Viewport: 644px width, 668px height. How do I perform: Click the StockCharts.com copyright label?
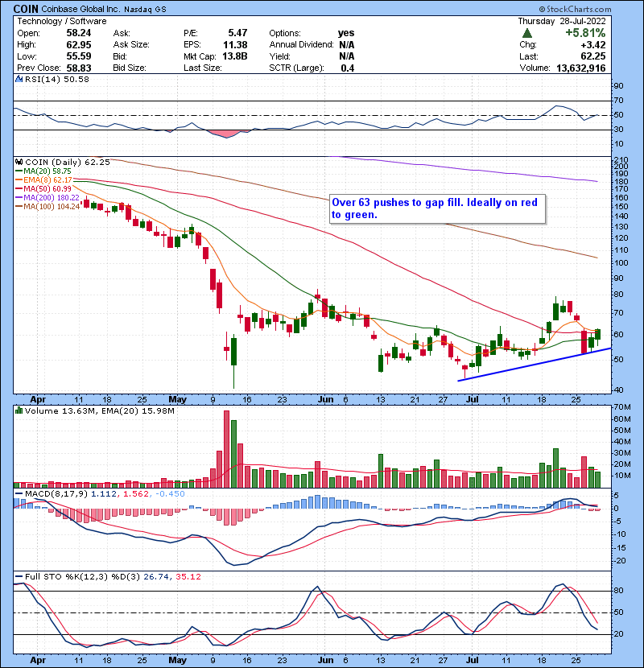[575, 9]
